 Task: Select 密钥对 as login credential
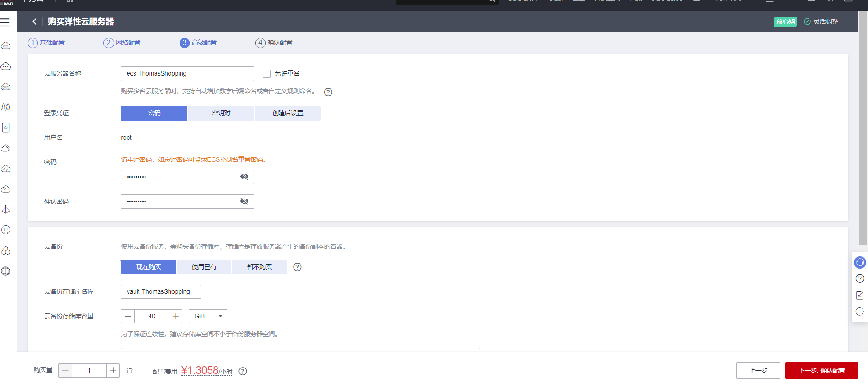(221, 113)
